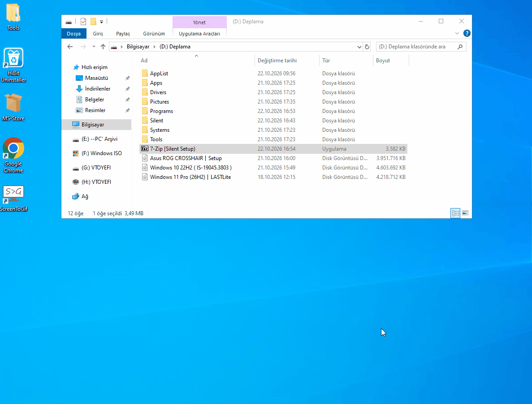Sort by Değiştirme tarihi column header
The width and height of the screenshot is (532, 404).
pyautogui.click(x=287, y=61)
